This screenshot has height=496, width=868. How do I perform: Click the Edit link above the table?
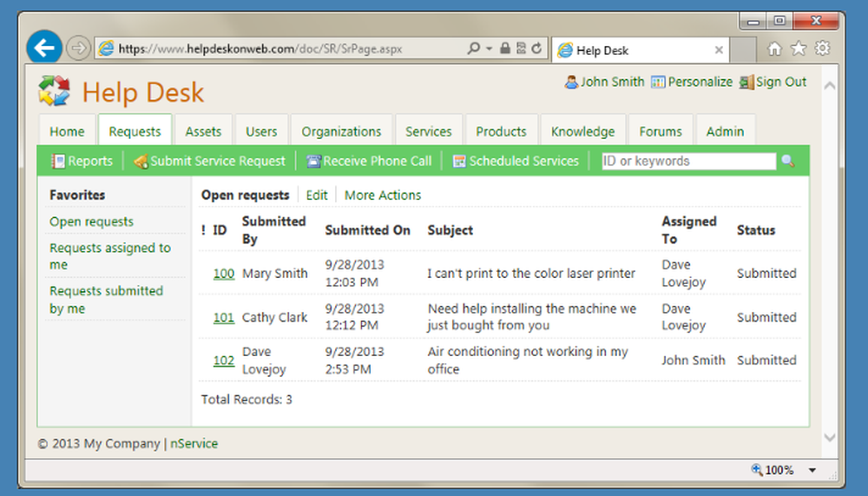point(317,195)
